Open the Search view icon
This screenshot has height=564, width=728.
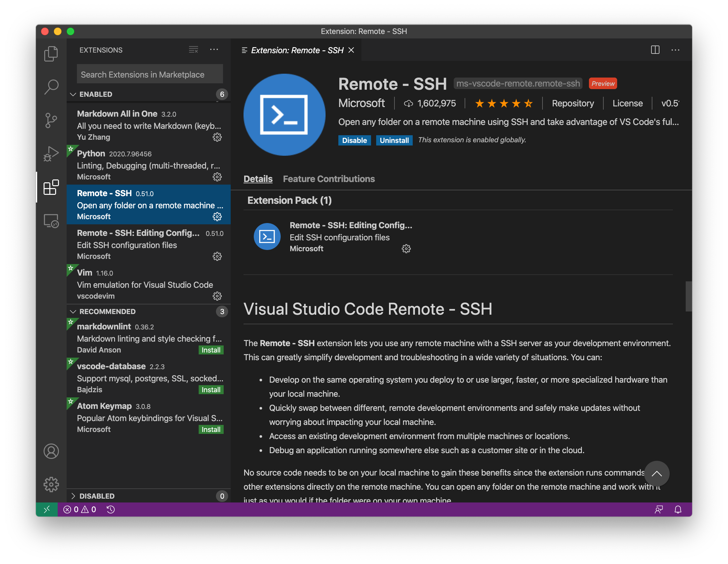pos(51,86)
